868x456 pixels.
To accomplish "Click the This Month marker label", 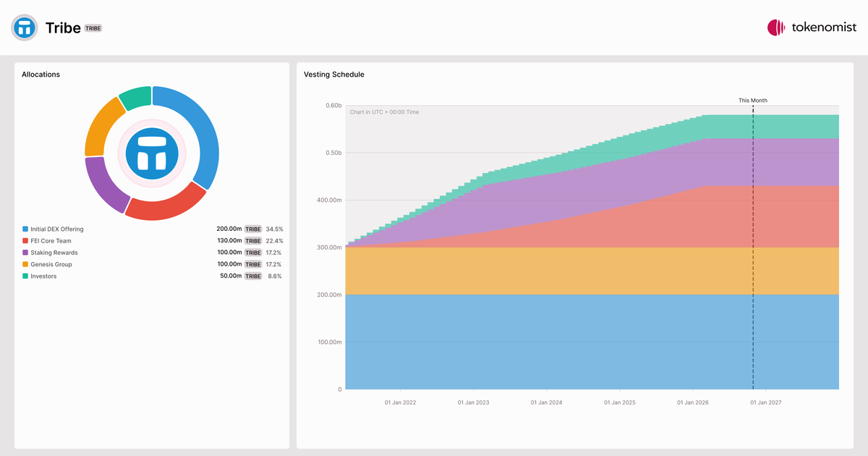I will pos(753,101).
